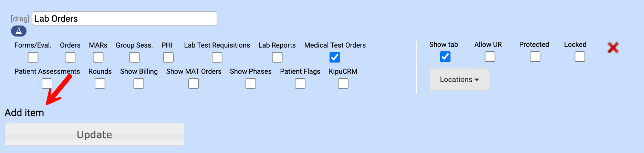Toggle the MARs checkbox

pyautogui.click(x=98, y=57)
